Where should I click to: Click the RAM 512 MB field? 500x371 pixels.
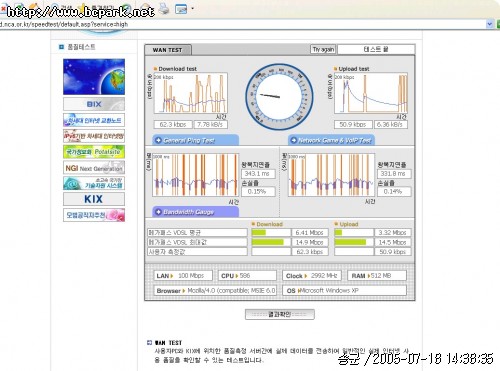pos(377,276)
